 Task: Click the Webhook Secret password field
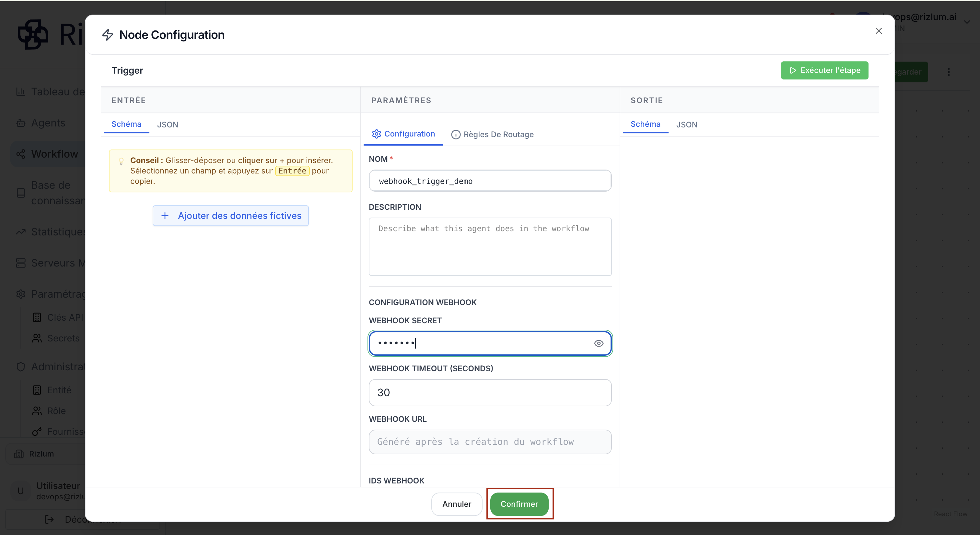(x=490, y=343)
